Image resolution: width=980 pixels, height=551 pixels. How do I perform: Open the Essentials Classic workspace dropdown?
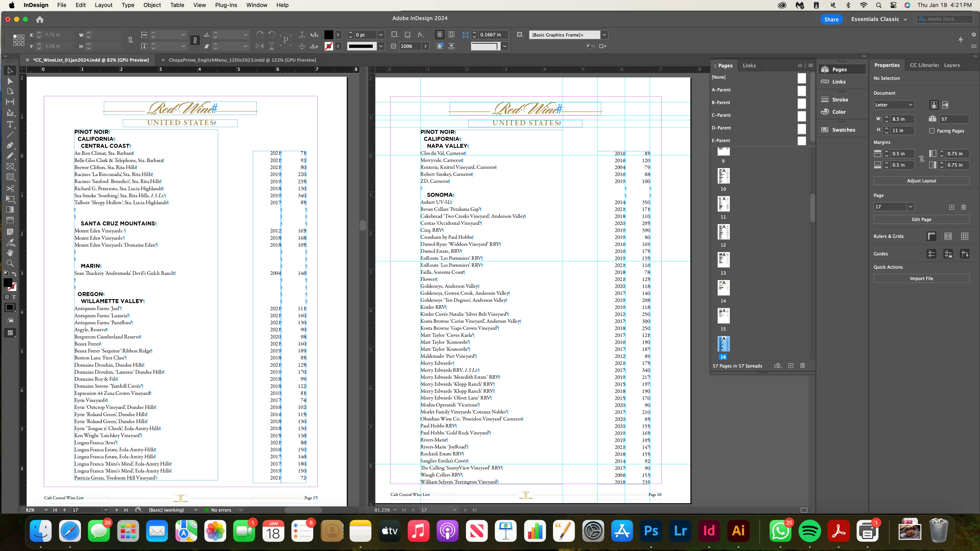[879, 19]
